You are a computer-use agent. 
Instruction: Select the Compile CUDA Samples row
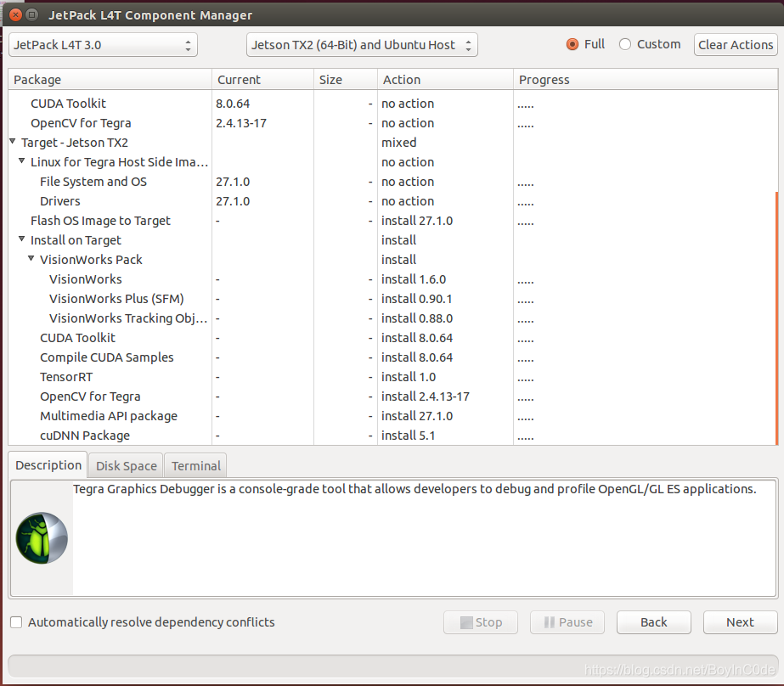click(392, 357)
